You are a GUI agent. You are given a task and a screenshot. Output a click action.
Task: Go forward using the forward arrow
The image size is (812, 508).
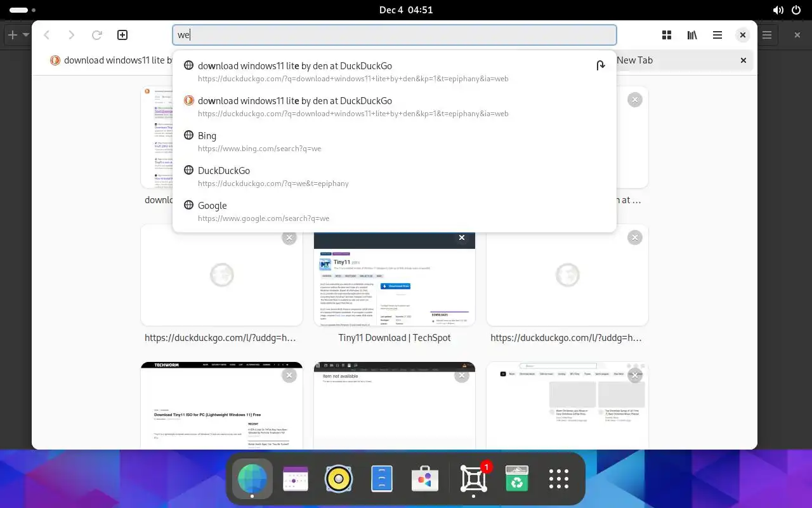coord(72,35)
